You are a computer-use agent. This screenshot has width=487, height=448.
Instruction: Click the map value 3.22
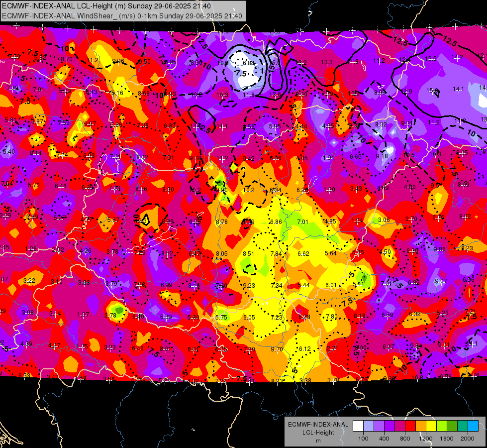(x=29, y=280)
